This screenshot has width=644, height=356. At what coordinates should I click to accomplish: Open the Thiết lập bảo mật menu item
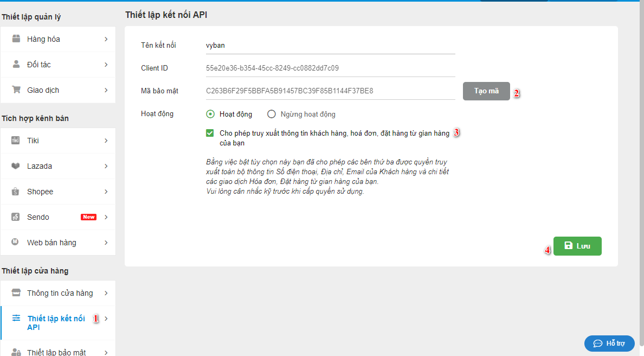[x=56, y=352]
